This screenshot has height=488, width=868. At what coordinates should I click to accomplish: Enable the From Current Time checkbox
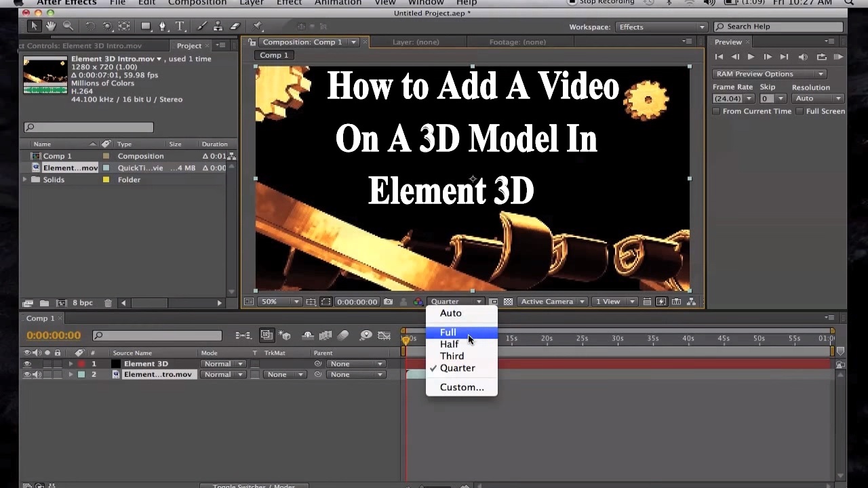[x=716, y=111]
